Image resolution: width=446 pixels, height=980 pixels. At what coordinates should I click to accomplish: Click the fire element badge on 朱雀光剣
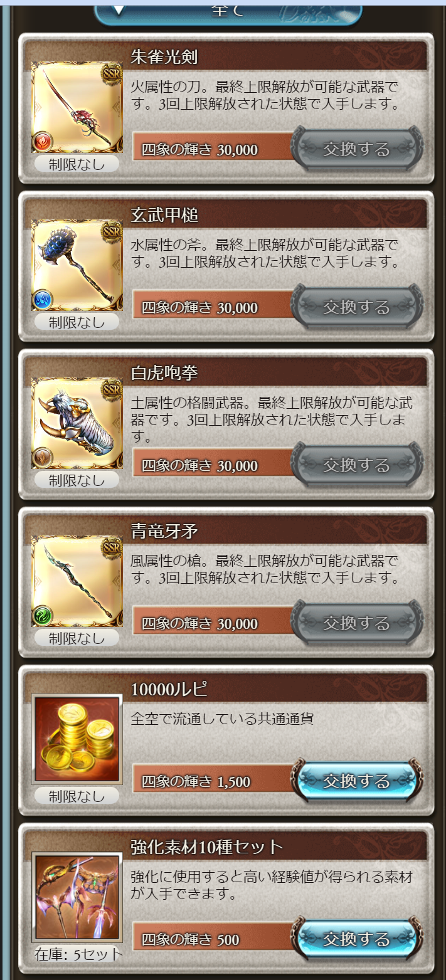(43, 142)
